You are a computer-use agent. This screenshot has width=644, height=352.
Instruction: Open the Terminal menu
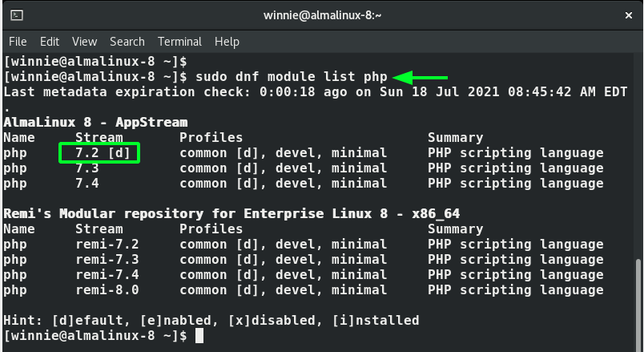tap(179, 42)
